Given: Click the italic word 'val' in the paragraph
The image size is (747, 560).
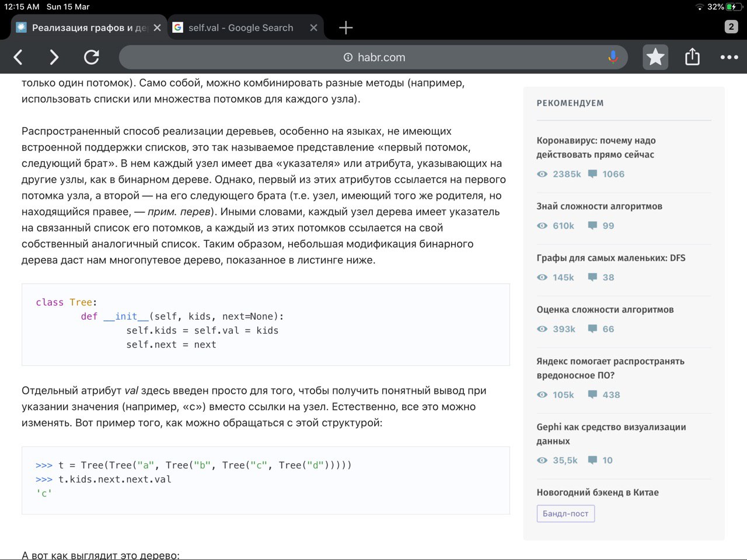Looking at the screenshot, I should (x=131, y=391).
